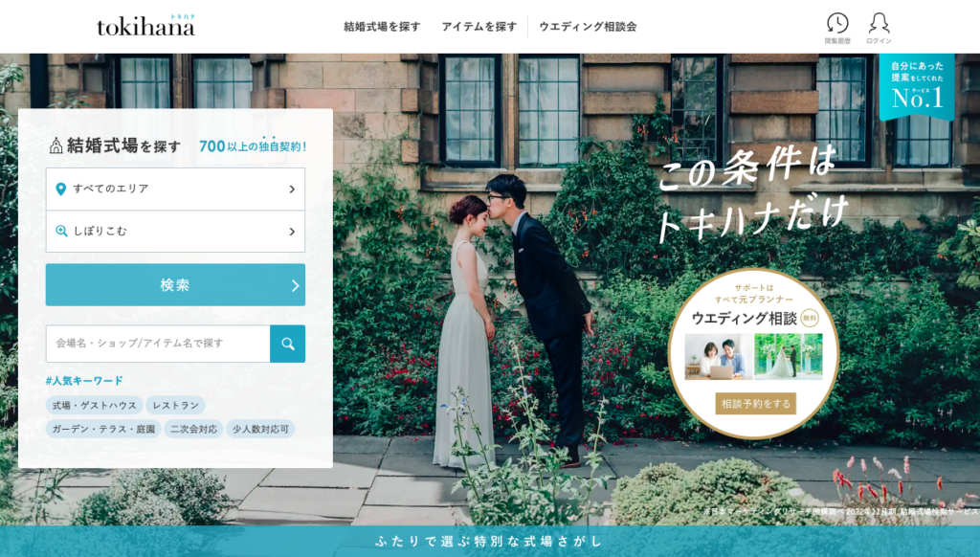The height and width of the screenshot is (557, 980).
Task: Click the chapel icon beside 結婚式場を探す heading
Action: click(x=56, y=145)
